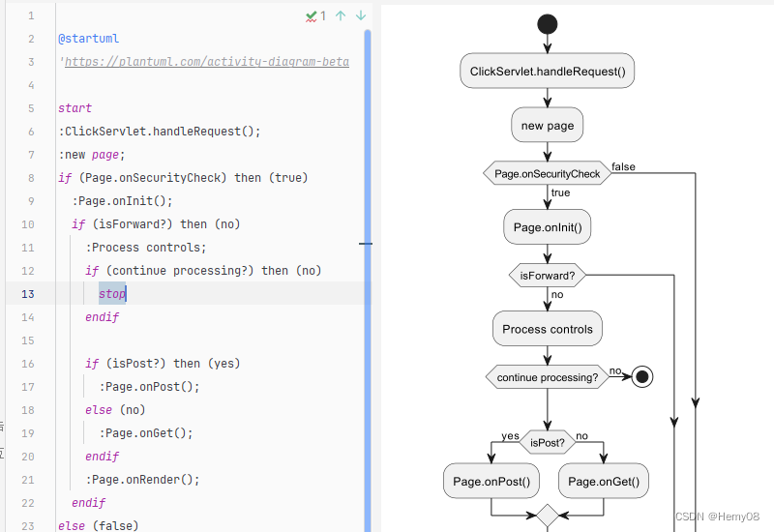Click 'if (isForward?) then (no)' line
774x532 pixels.
click(156, 224)
